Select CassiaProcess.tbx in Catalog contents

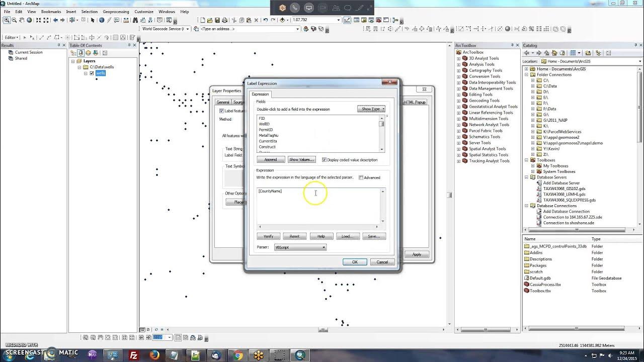click(x=545, y=285)
